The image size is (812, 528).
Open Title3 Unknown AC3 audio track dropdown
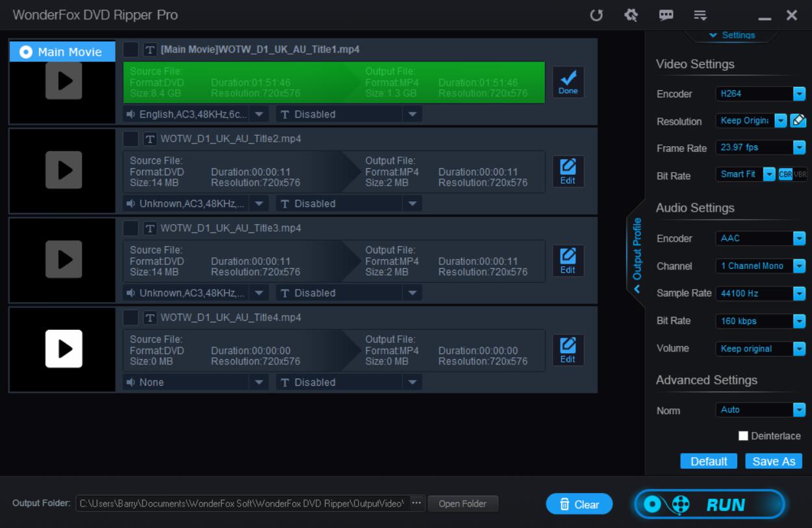point(196,293)
